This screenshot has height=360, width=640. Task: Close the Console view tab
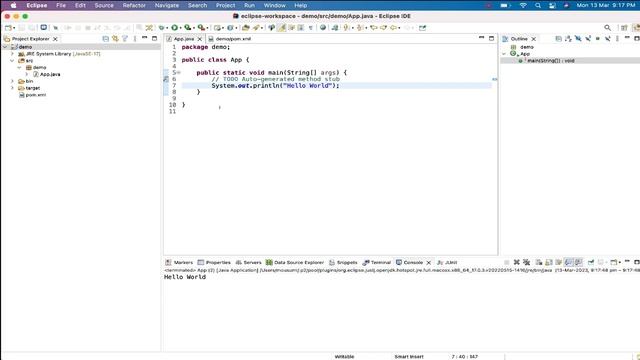[429, 262]
